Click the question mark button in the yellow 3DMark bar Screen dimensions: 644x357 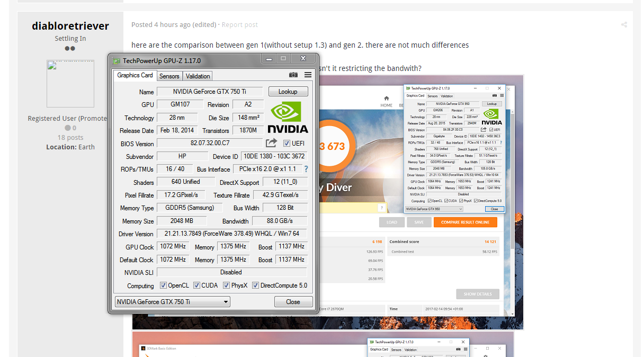tap(381, 208)
